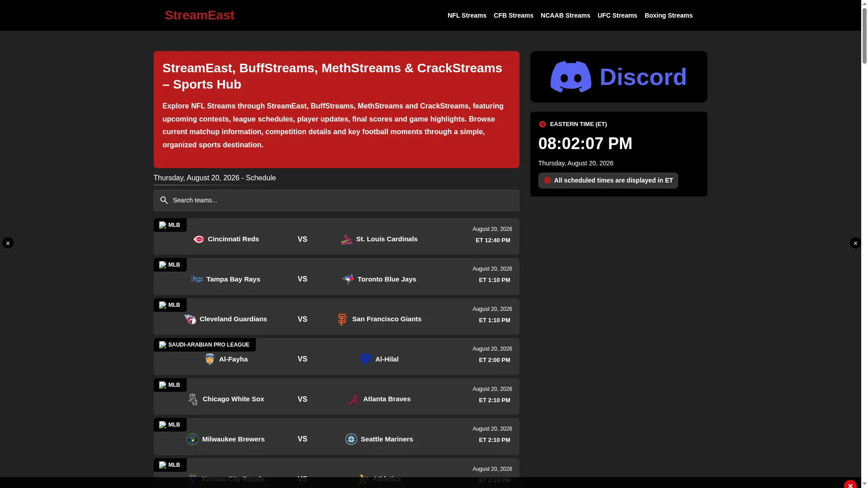Click the Al-Fayha club crest
Screen dimensions: 868x488
[x=209, y=359]
